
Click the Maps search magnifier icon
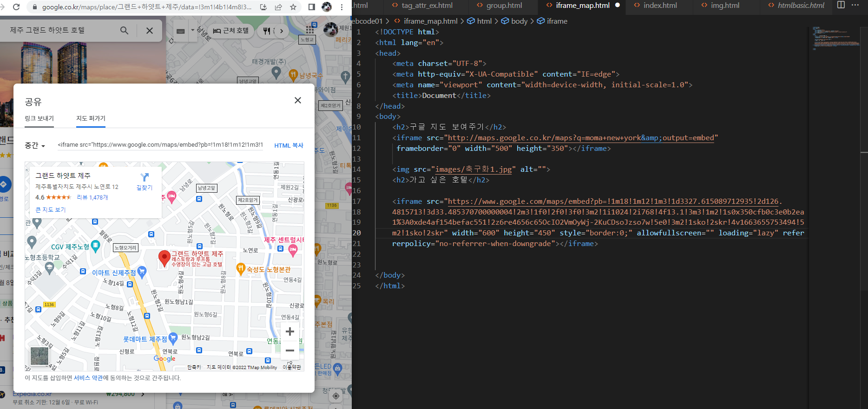(x=124, y=31)
